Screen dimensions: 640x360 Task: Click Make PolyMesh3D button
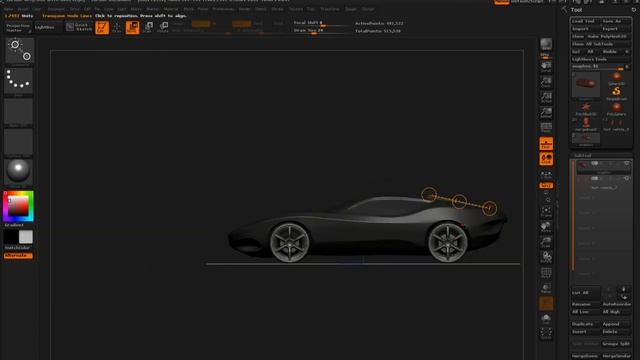coord(608,36)
